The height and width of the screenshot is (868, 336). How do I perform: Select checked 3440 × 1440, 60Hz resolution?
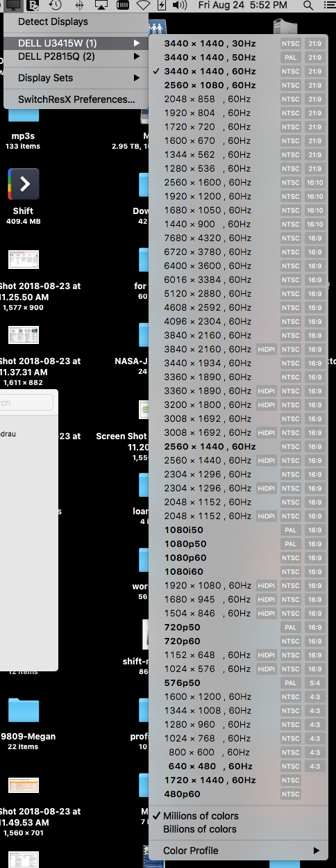pos(238,71)
